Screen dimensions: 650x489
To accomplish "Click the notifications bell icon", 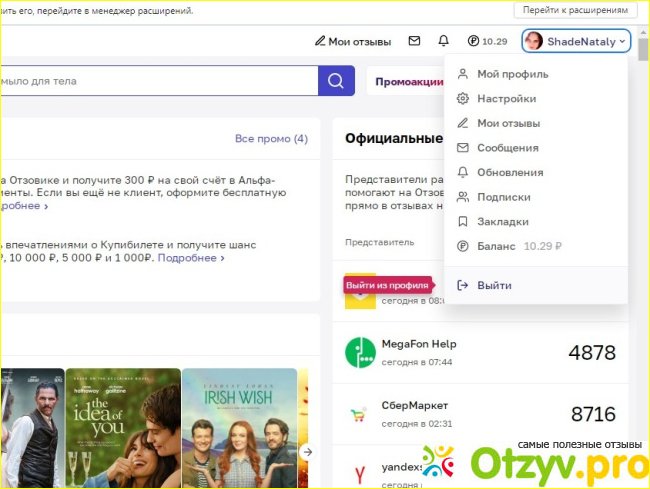I will (443, 41).
